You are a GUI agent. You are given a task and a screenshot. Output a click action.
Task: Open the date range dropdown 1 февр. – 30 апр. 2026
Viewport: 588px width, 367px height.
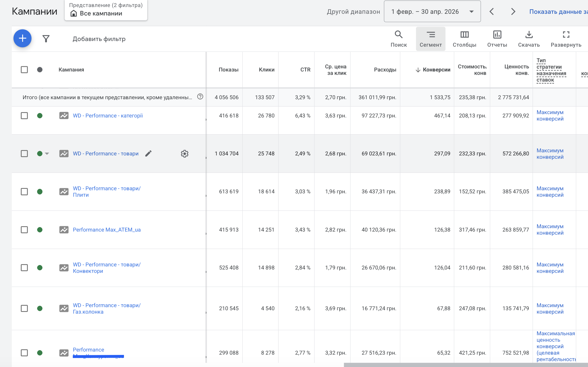click(x=432, y=12)
